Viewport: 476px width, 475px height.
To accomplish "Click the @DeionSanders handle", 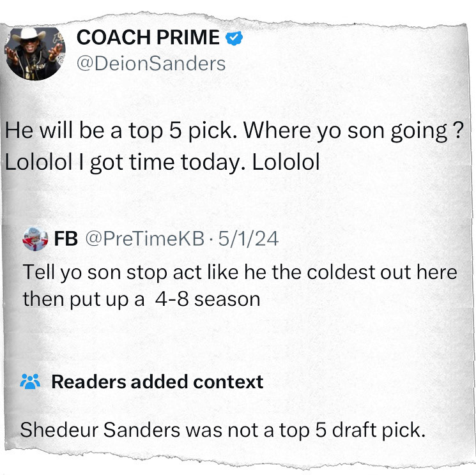I will [x=151, y=63].
